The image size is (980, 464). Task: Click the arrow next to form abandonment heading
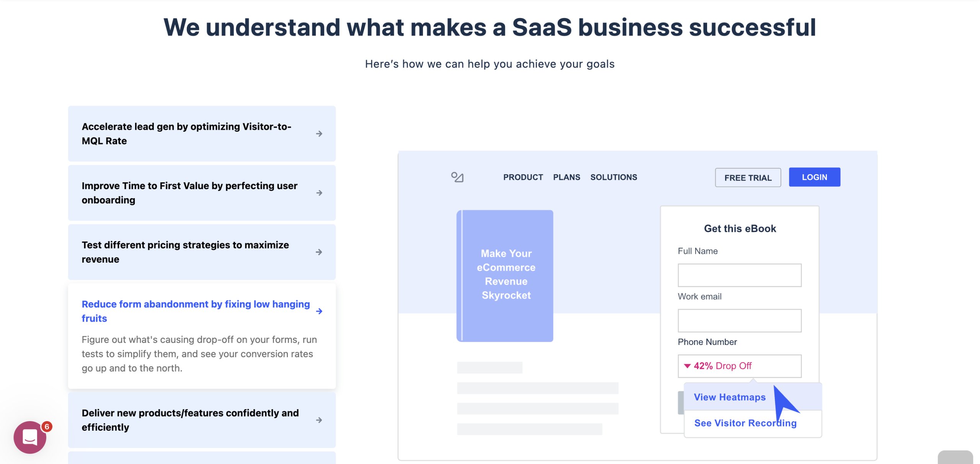[319, 311]
